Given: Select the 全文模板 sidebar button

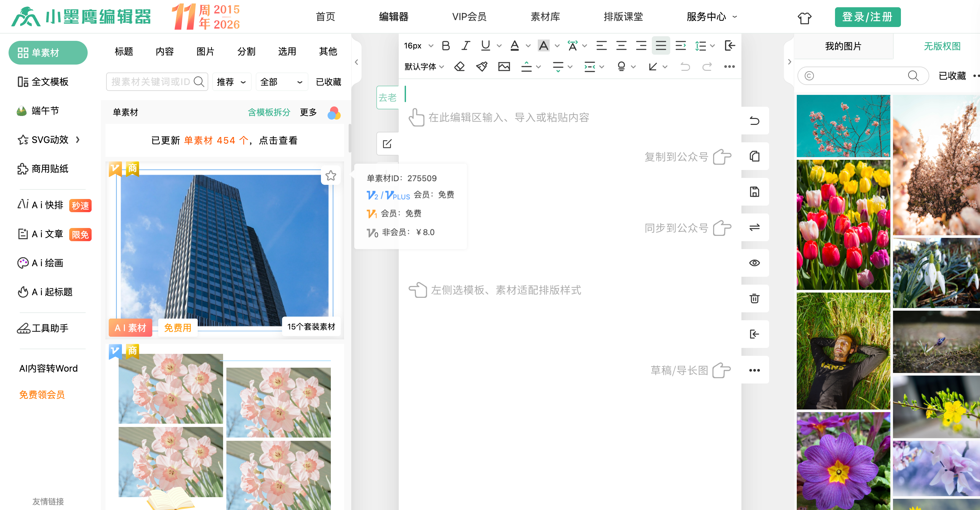Looking at the screenshot, I should pos(43,82).
